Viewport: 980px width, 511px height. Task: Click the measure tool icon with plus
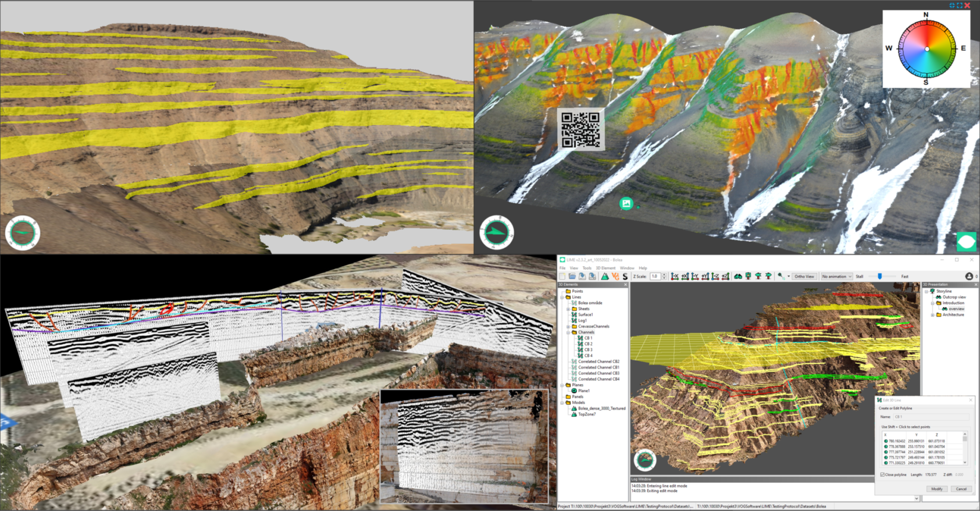781,276
